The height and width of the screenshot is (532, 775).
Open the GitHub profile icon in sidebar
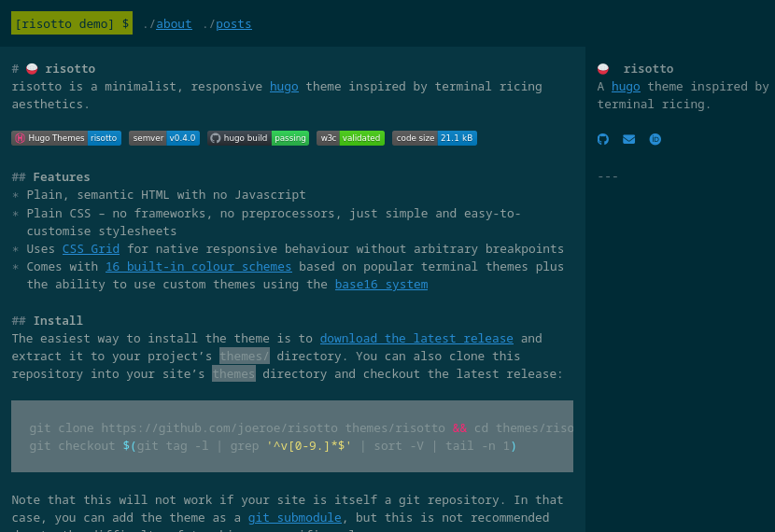[602, 139]
